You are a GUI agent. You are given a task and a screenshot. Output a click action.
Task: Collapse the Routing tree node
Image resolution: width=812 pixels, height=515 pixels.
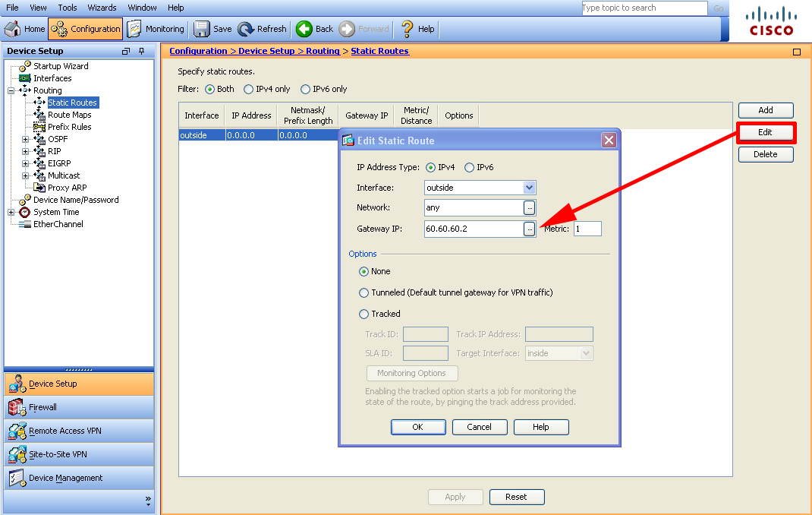tap(11, 90)
